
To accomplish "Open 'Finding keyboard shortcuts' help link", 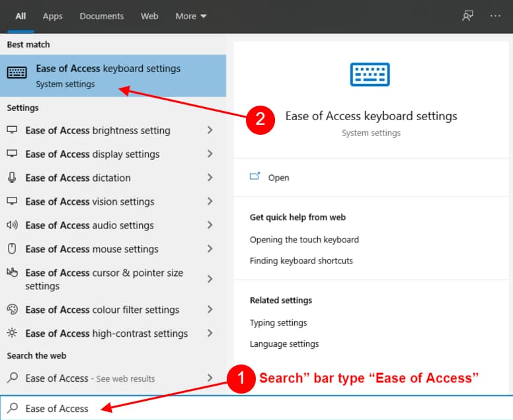I will 301,261.
